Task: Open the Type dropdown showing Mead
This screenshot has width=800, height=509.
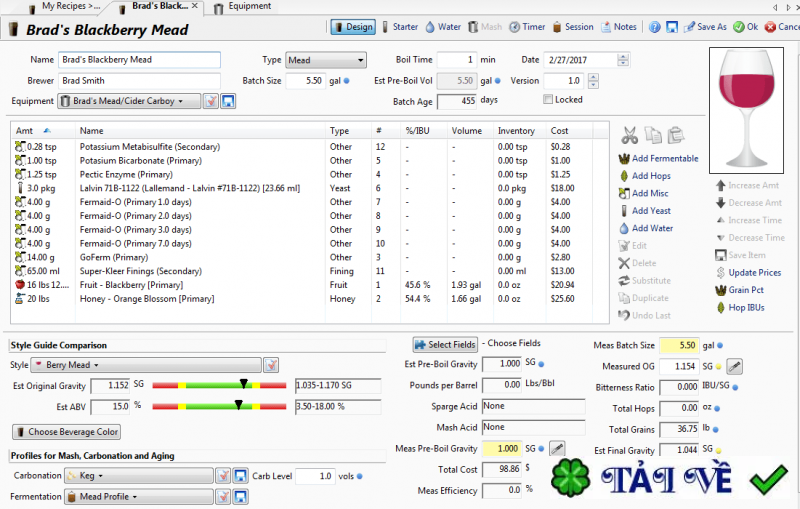Action: (x=326, y=60)
